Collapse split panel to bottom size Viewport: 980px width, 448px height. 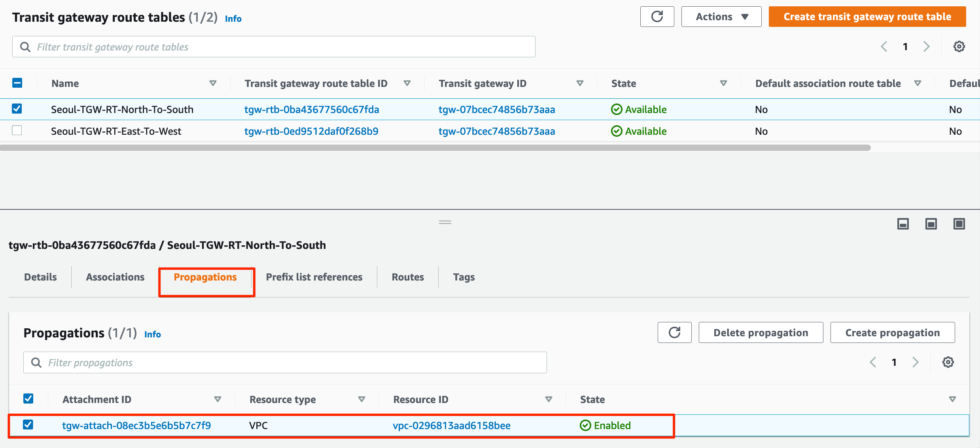903,224
